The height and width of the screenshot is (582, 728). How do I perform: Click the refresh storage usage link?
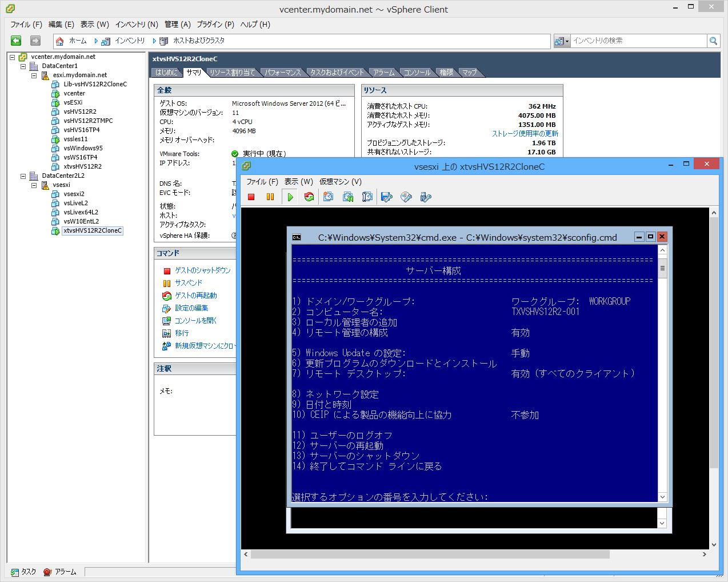pos(525,134)
